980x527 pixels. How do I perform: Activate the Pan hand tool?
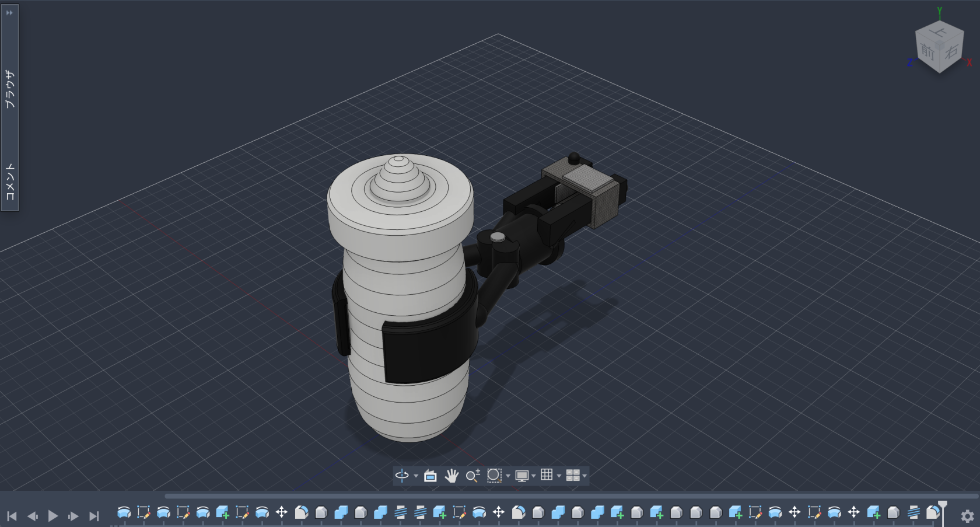click(x=452, y=476)
